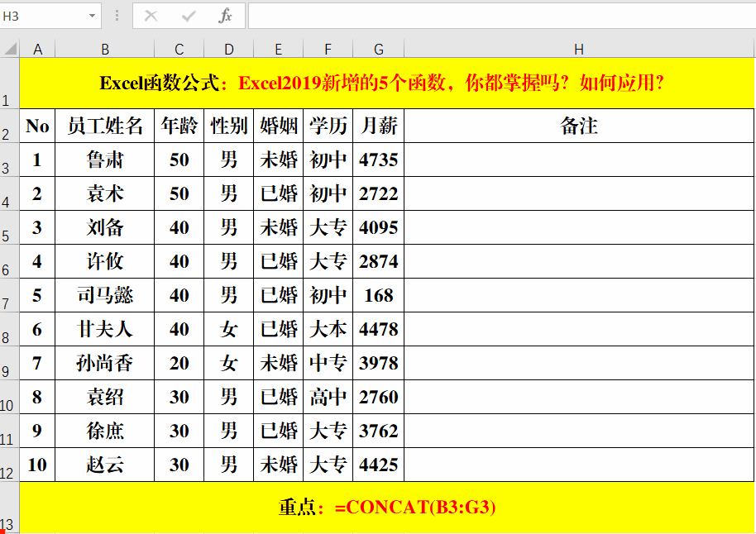Screen dimensions: 756x534
Task: Click the salary cell 3762
Action: coord(379,431)
